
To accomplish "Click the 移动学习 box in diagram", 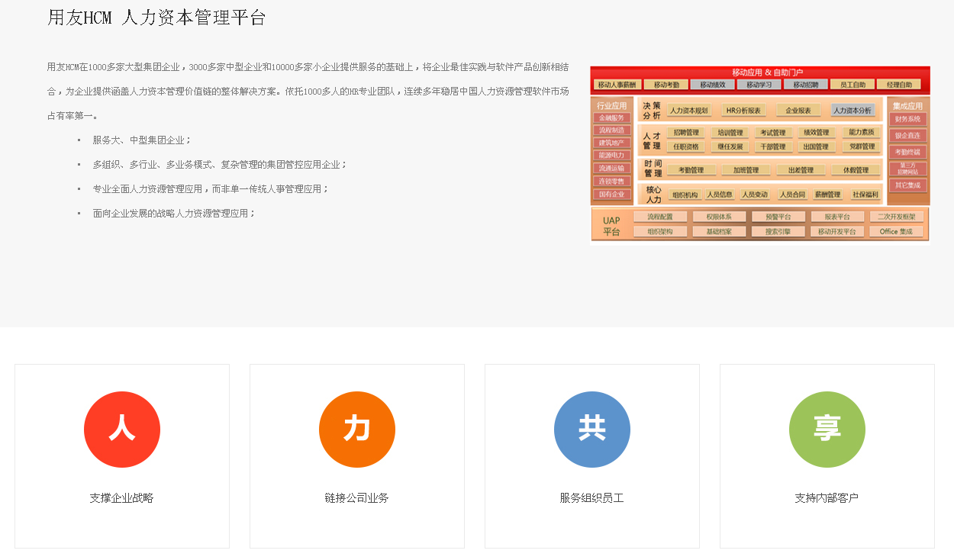I will 759,85.
